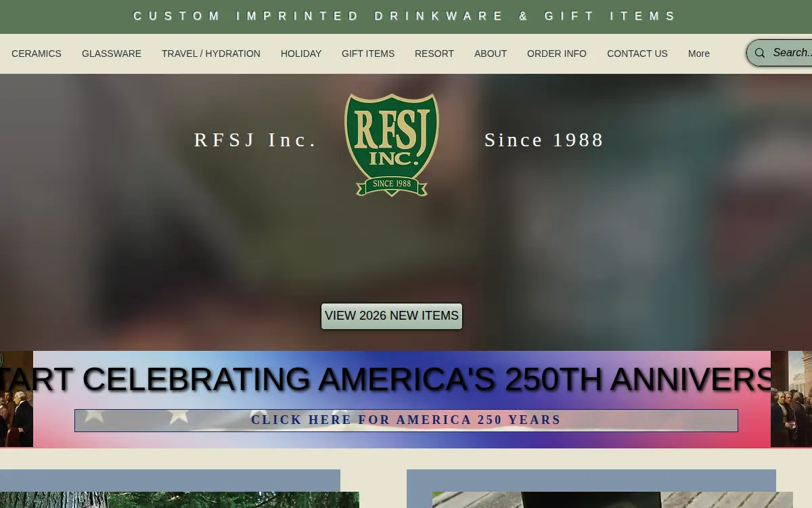Click the RFSJ Inc. shield logo
This screenshot has height=508, width=812.
(392, 145)
